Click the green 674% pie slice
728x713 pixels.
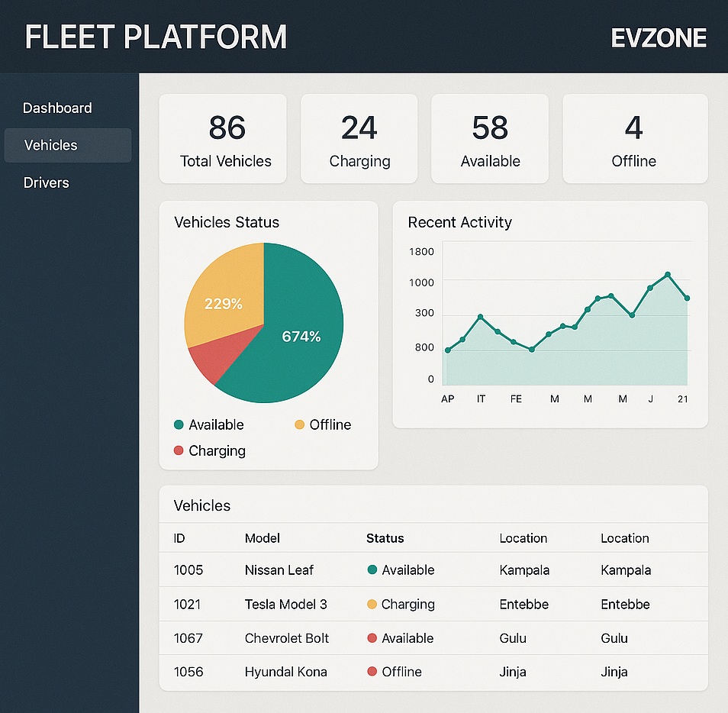click(301, 336)
